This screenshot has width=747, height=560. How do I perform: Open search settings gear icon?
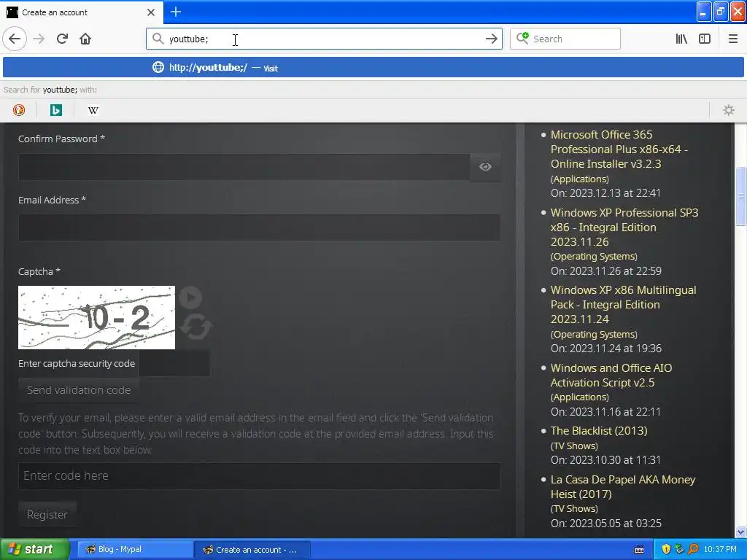pos(729,110)
